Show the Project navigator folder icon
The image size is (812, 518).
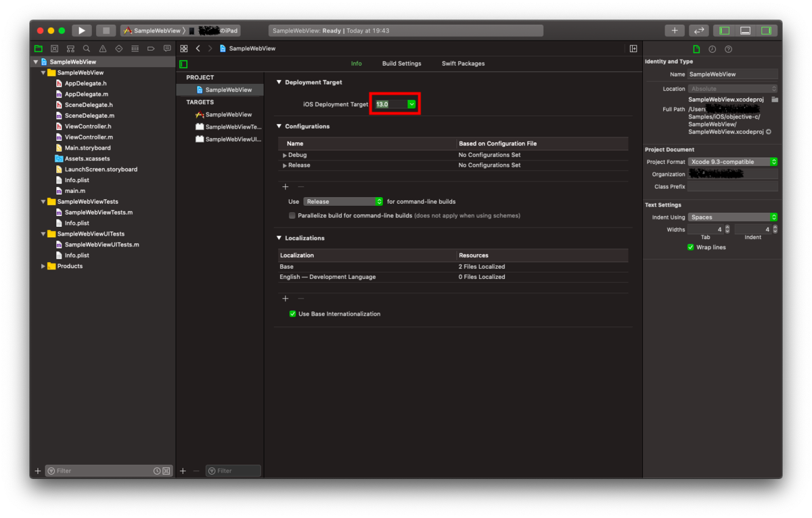[x=39, y=49]
